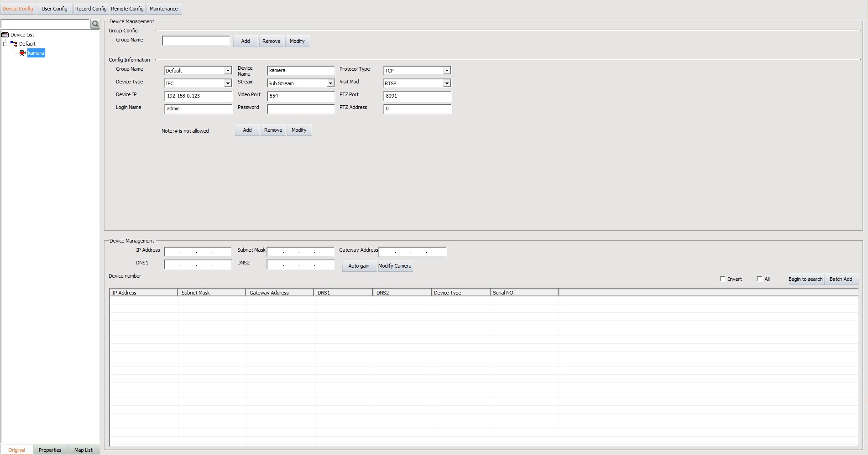Click the Device Name field containing kamera
The height and width of the screenshot is (455, 868).
click(x=301, y=71)
